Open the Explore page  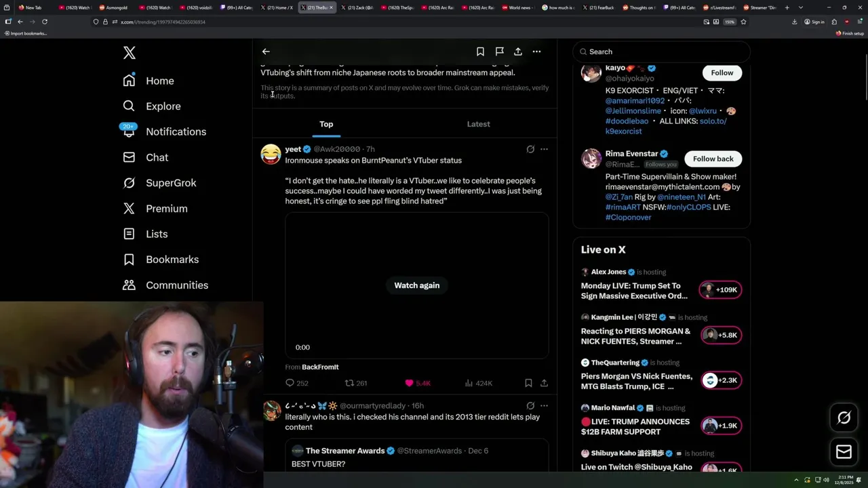click(x=151, y=106)
